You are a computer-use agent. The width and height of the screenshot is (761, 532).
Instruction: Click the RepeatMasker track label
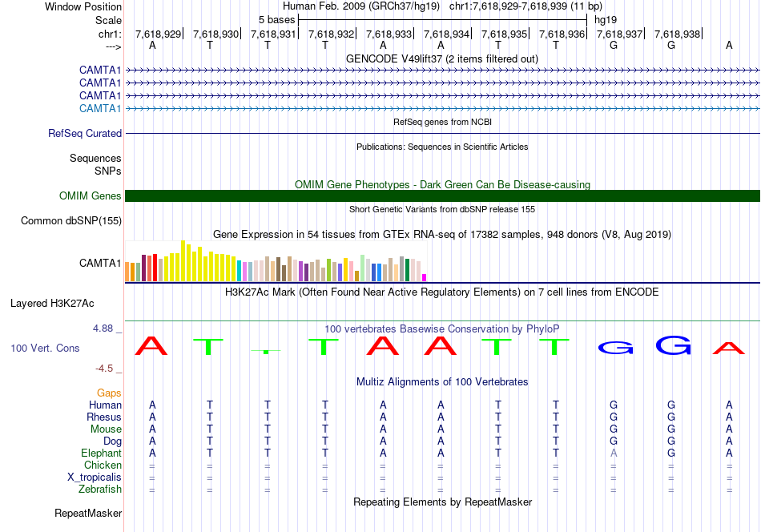coord(88,513)
